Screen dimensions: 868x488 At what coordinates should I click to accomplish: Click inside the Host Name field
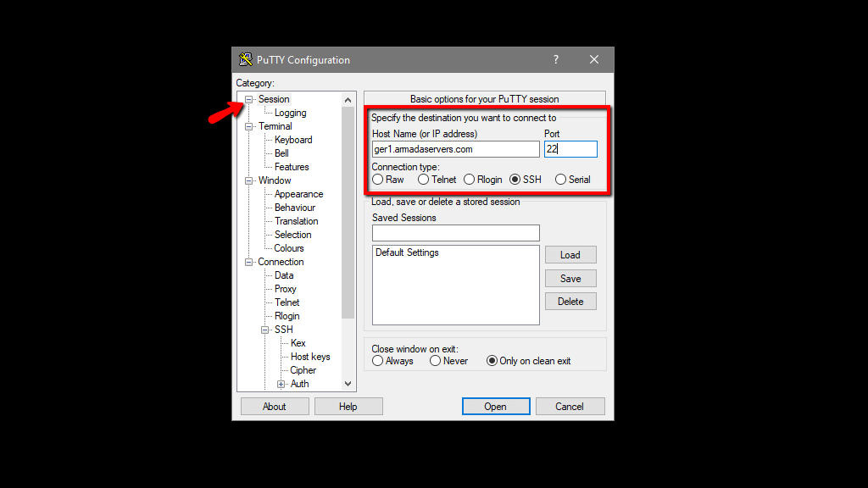click(x=455, y=148)
